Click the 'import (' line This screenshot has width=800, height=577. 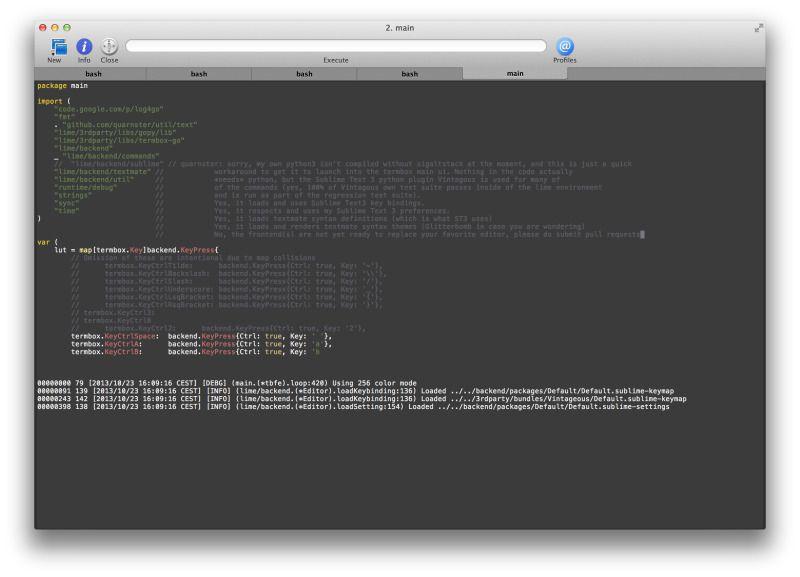point(54,102)
